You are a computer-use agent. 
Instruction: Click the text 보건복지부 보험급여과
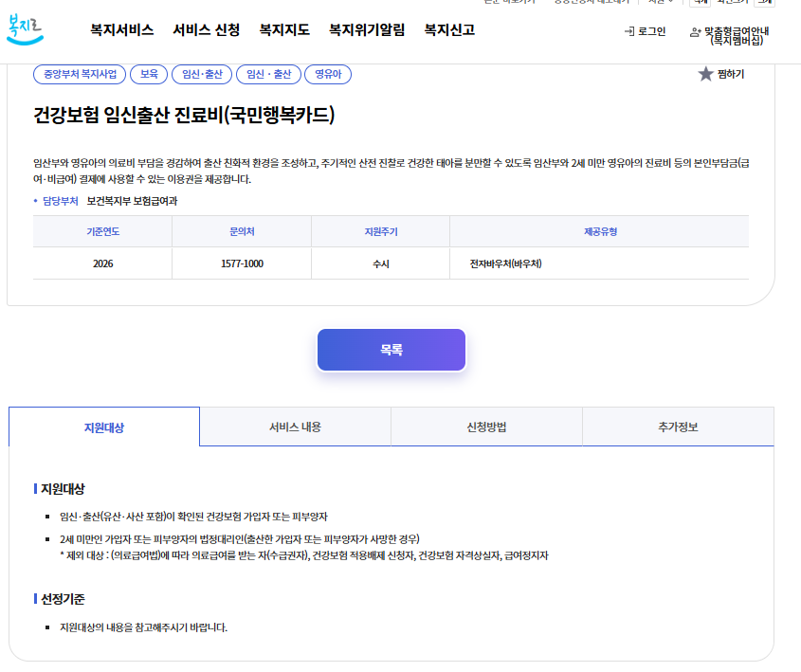(132, 201)
